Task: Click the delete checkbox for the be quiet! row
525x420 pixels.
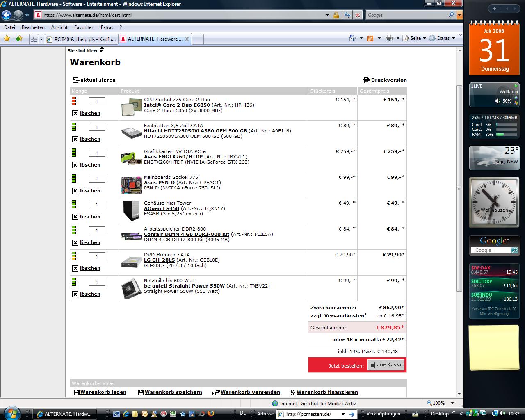Action: 75,294
